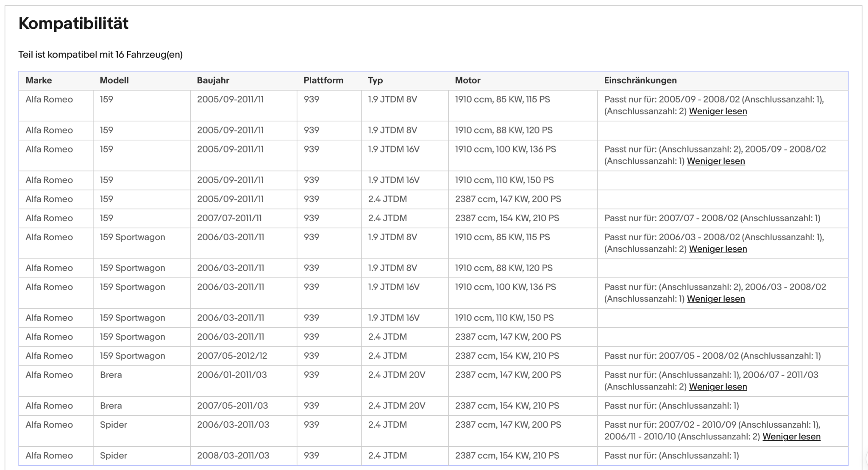Select 'Spider' in the 154 KW, 210 PS row
Image resolution: width=868 pixels, height=470 pixels.
(x=113, y=456)
